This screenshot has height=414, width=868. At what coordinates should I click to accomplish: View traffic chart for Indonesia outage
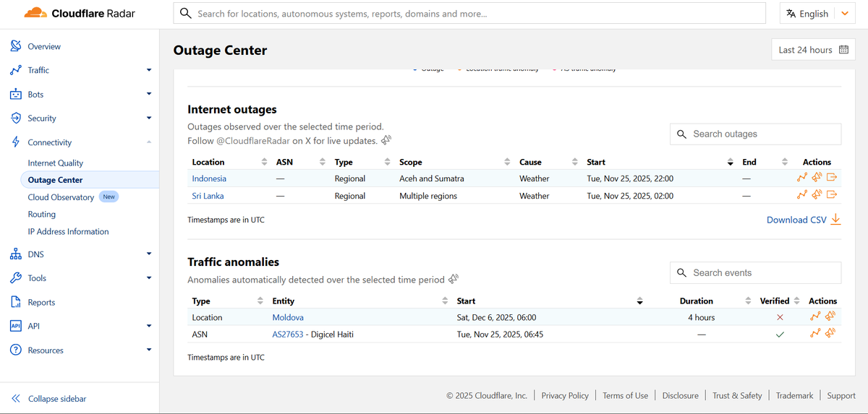point(801,178)
